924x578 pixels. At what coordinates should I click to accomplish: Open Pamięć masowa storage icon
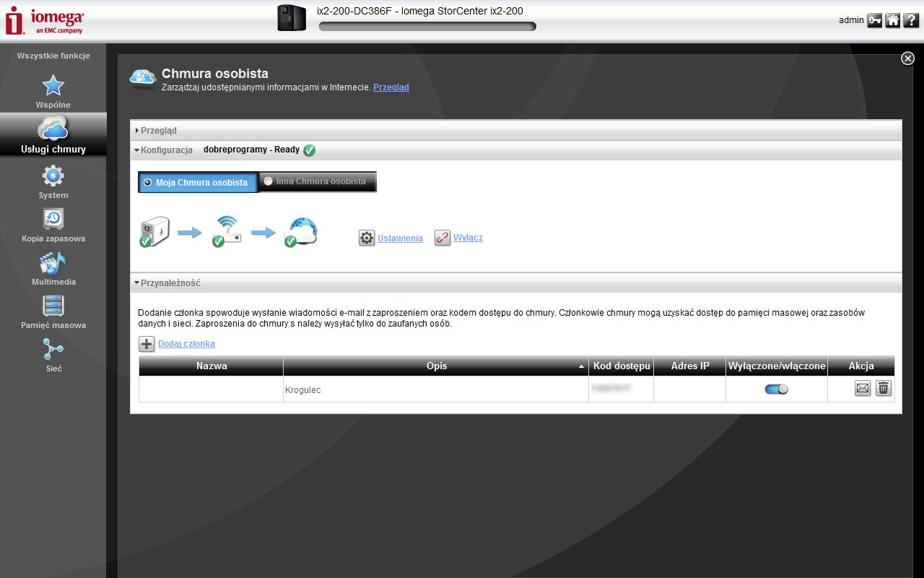53,306
